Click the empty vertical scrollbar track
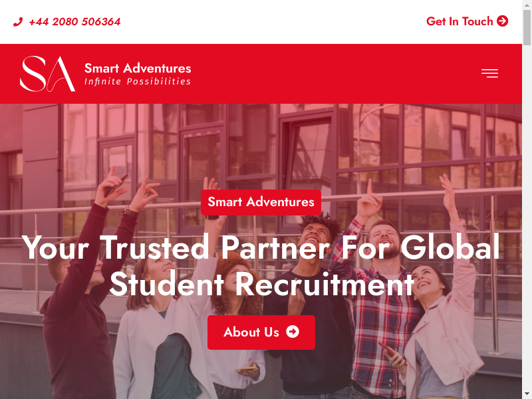 527,217
